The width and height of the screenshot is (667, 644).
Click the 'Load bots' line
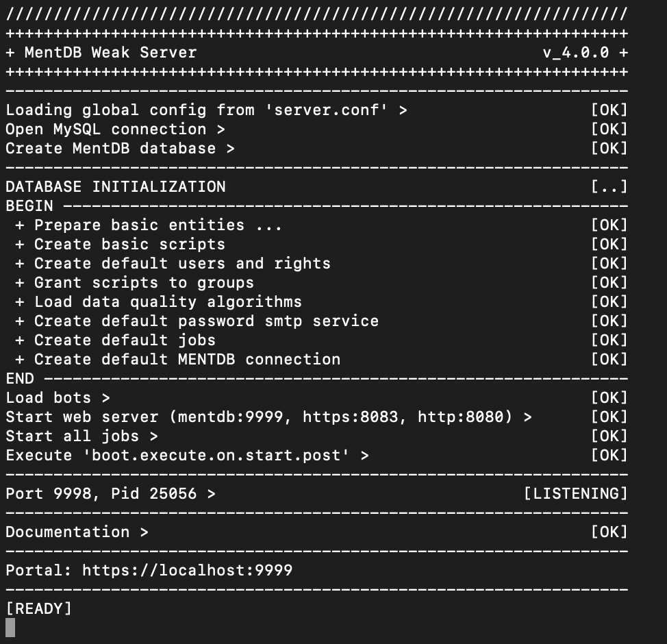[x=48, y=398]
